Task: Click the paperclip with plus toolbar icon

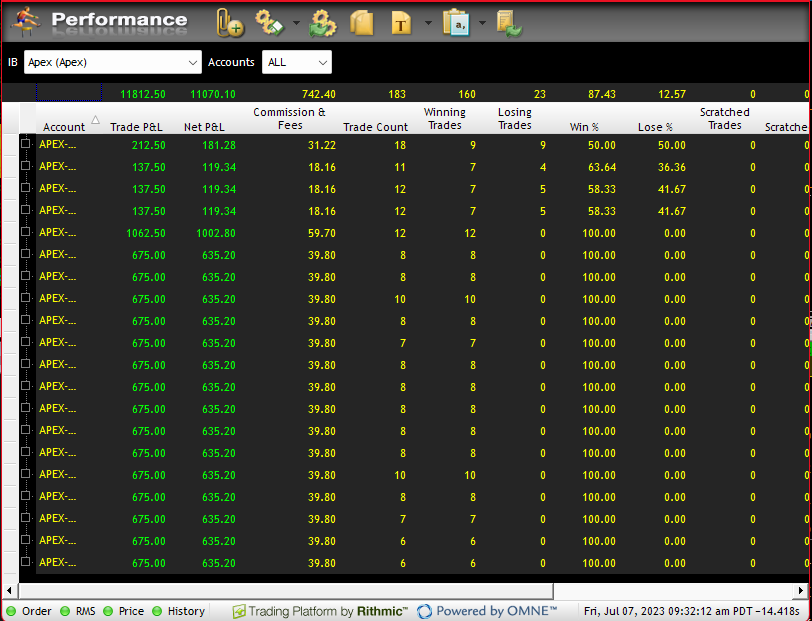Action: click(230, 22)
